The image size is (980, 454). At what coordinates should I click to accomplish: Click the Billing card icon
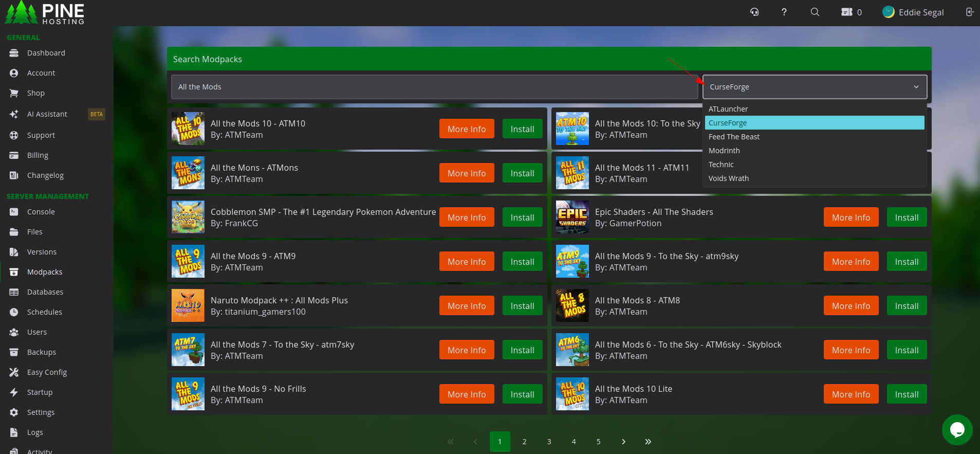[14, 155]
